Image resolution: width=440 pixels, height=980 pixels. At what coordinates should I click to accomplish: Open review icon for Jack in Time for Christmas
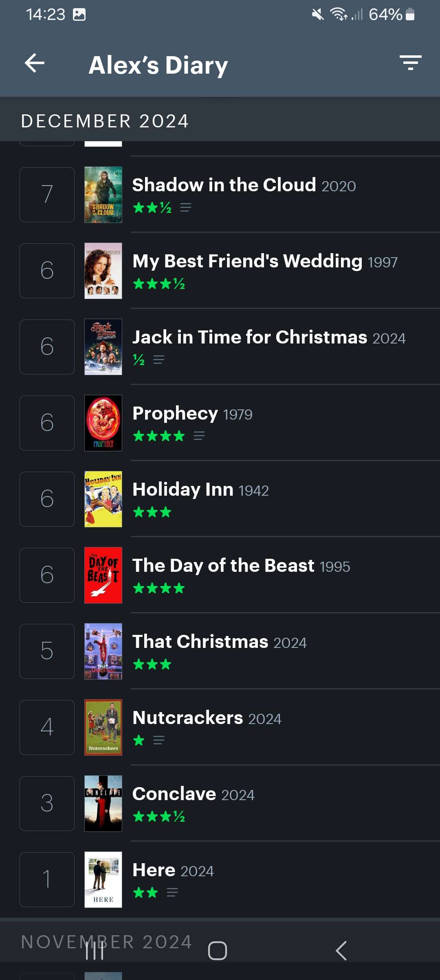coord(158,360)
